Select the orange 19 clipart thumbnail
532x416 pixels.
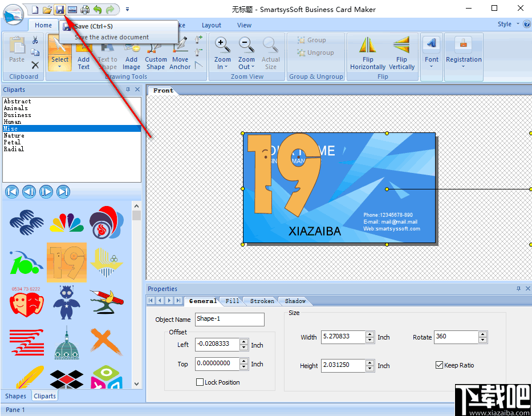click(66, 263)
